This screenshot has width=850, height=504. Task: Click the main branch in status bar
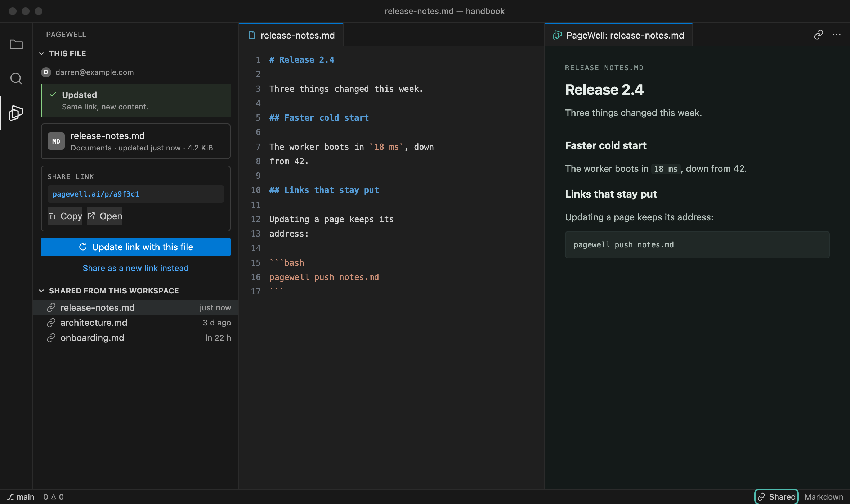[x=21, y=497]
